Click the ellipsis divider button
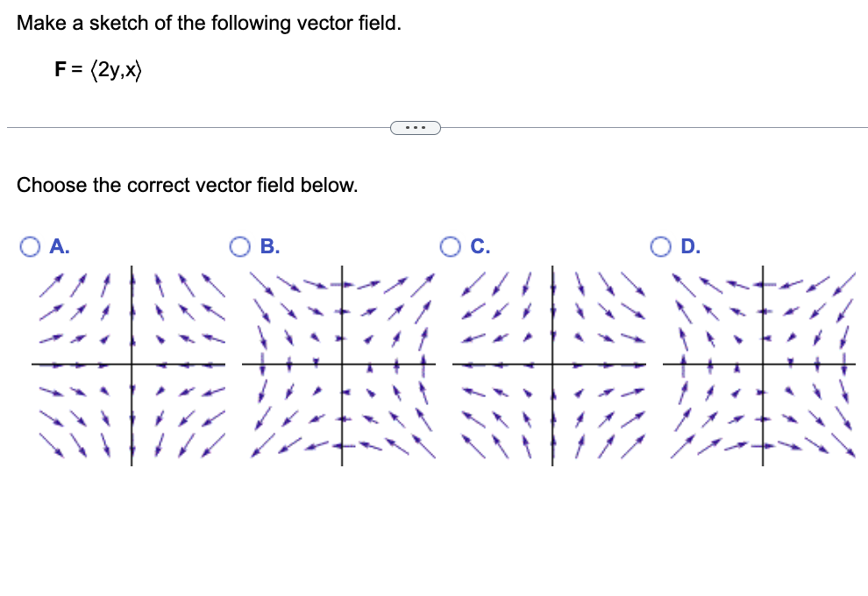Image resolution: width=868 pixels, height=596 pixels. click(415, 127)
